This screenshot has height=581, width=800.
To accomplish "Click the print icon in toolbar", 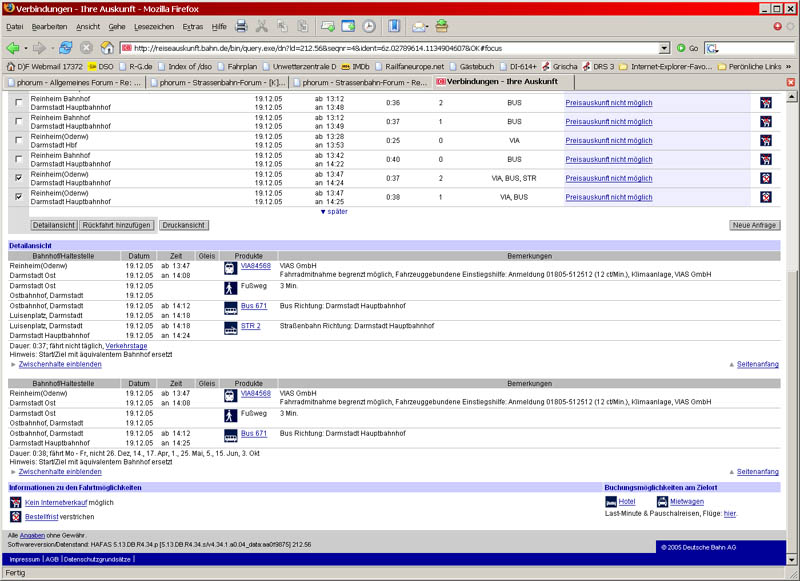I will click(x=242, y=26).
